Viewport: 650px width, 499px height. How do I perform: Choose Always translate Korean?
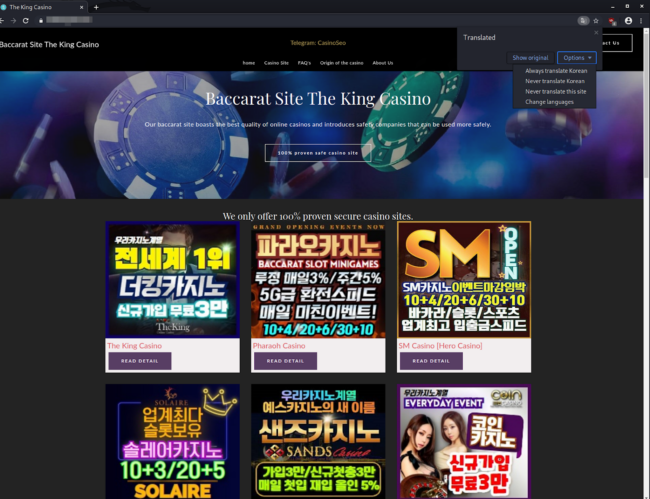coord(556,71)
